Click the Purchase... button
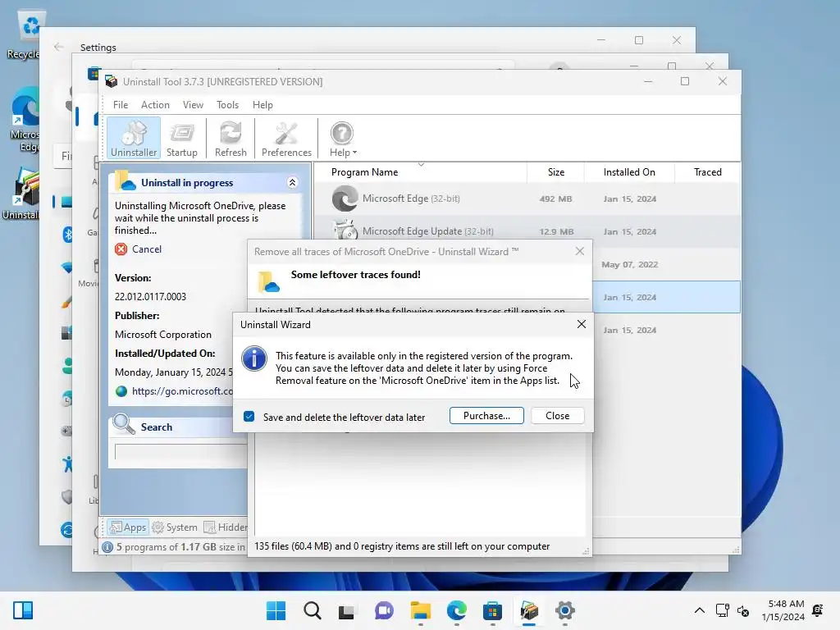Viewport: 840px width, 630px height. click(486, 416)
